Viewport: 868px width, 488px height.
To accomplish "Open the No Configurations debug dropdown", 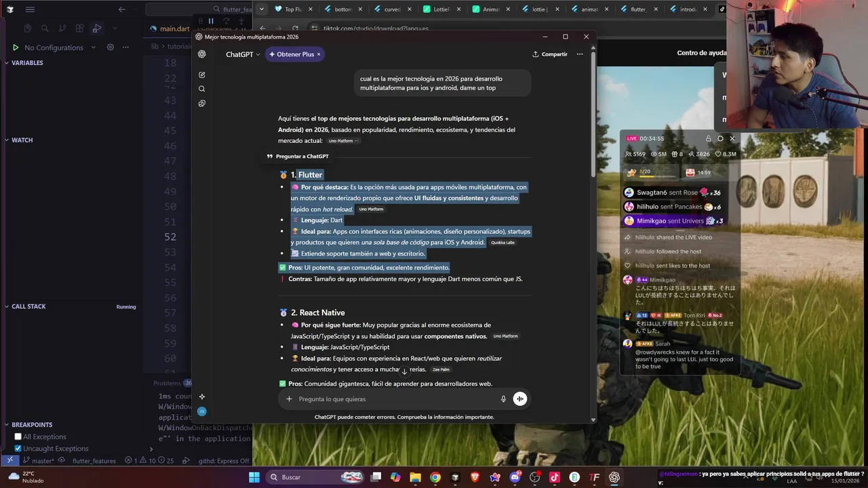I will coord(58,47).
